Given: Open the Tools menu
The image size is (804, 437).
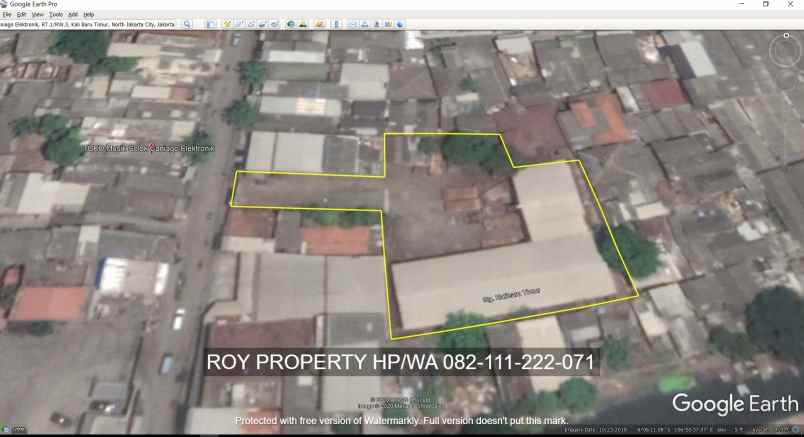Looking at the screenshot, I should coord(56,15).
